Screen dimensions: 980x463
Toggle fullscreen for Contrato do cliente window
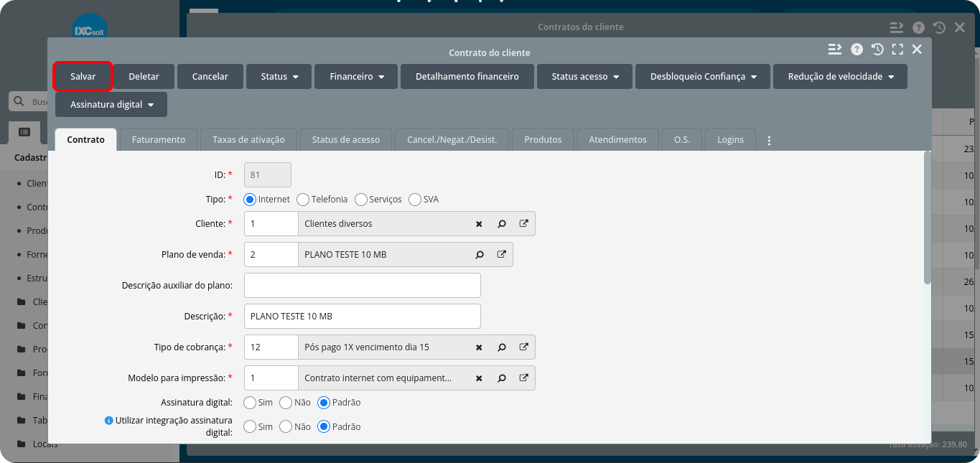897,50
